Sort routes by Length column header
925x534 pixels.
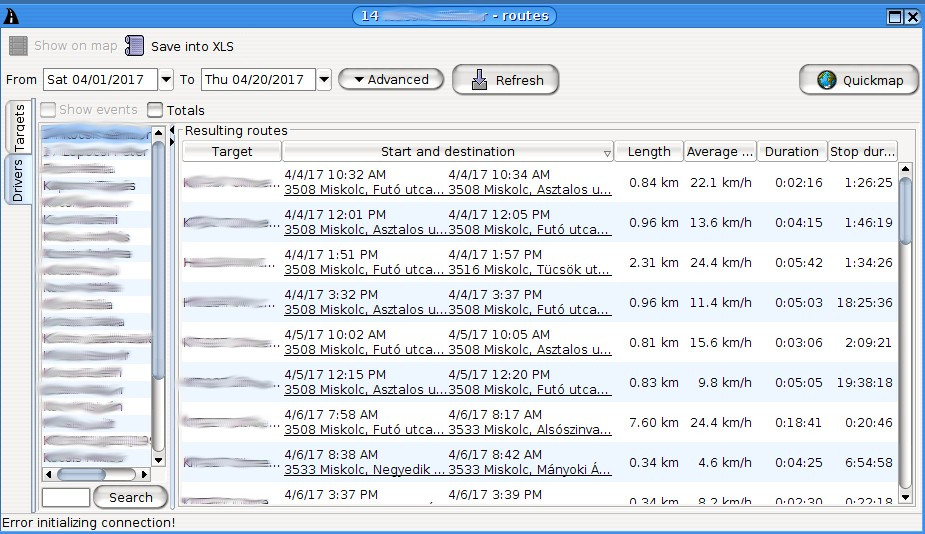648,152
